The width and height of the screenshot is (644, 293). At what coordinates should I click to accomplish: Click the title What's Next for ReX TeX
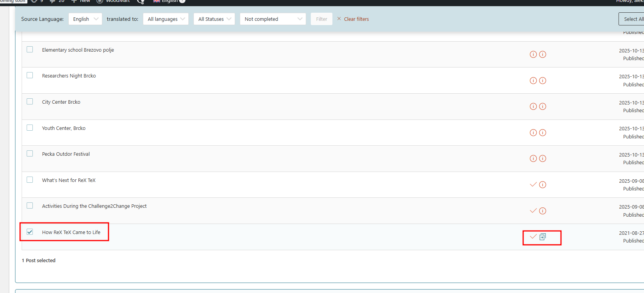pos(69,180)
